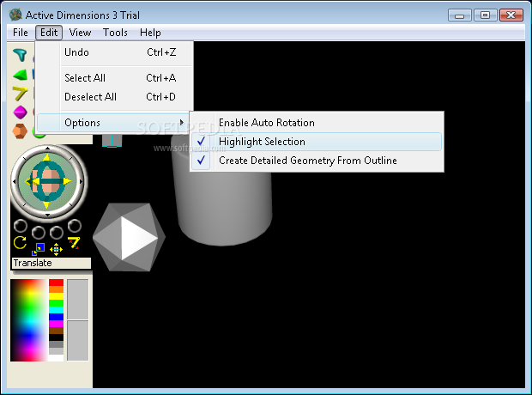Screen dimensions: 532x395
Task: Select the teal funnel shape tool
Action: tap(20, 55)
